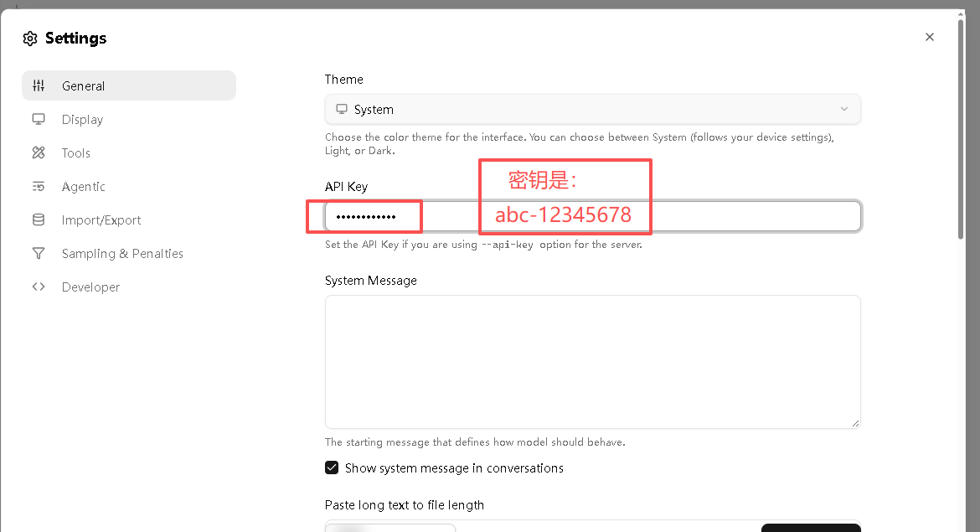Click the Import/Export database icon
Viewport: 980px width, 532px height.
[x=39, y=220]
